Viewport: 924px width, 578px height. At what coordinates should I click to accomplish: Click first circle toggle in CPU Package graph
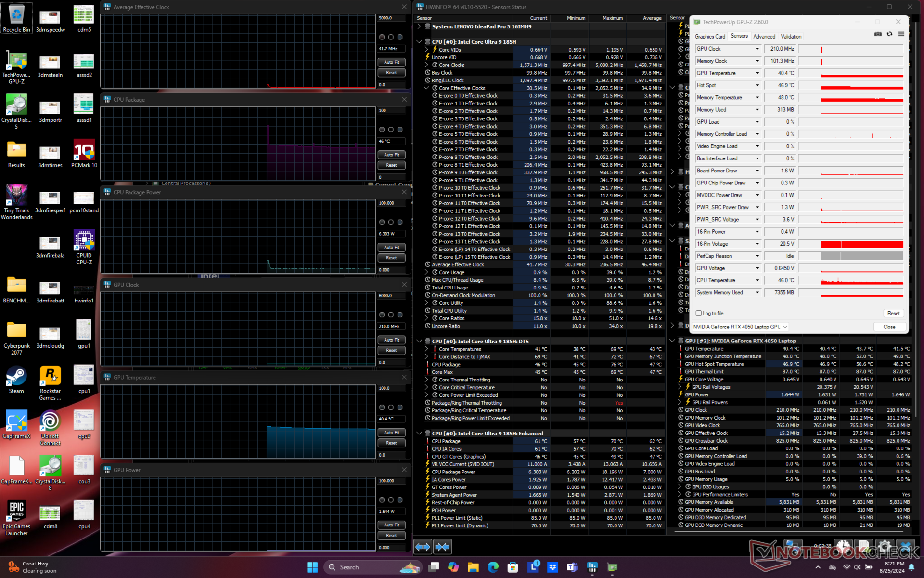point(382,130)
